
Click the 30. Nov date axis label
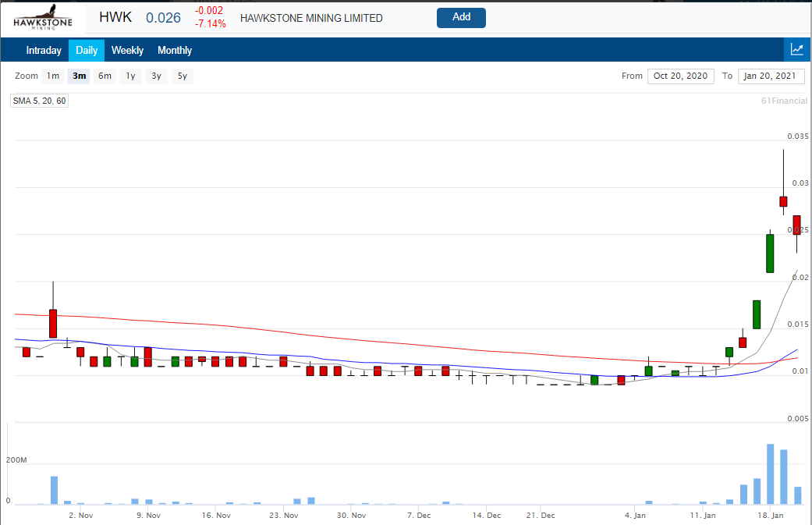pyautogui.click(x=352, y=515)
